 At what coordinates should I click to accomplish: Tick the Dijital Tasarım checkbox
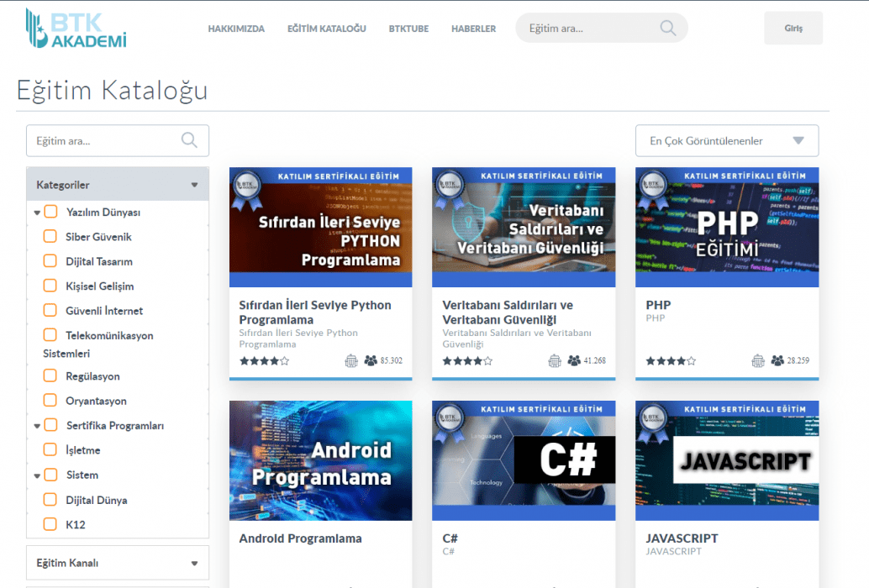point(50,260)
